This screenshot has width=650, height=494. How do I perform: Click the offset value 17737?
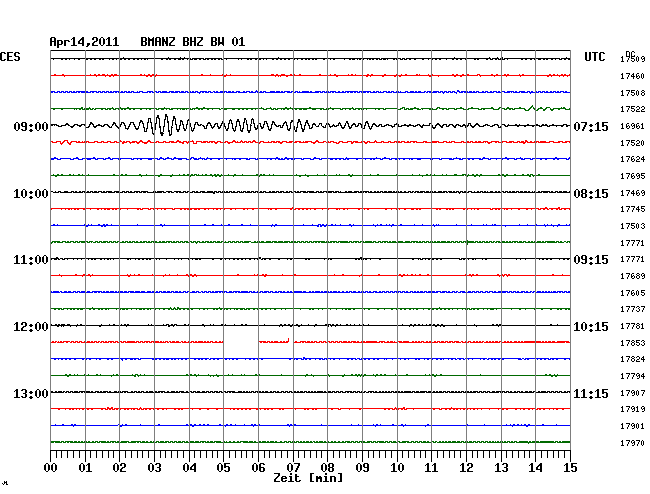pos(633,309)
